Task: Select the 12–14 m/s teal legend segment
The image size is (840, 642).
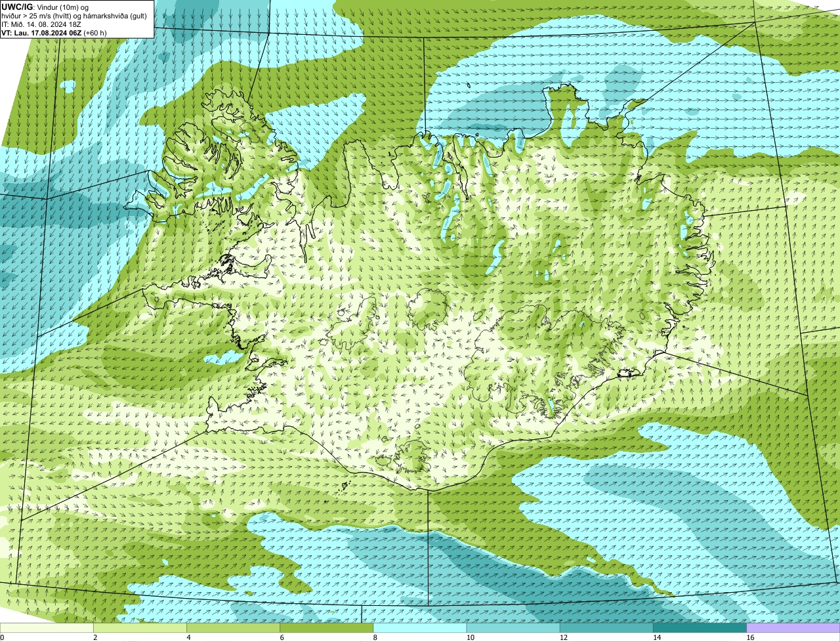Action: point(606,628)
